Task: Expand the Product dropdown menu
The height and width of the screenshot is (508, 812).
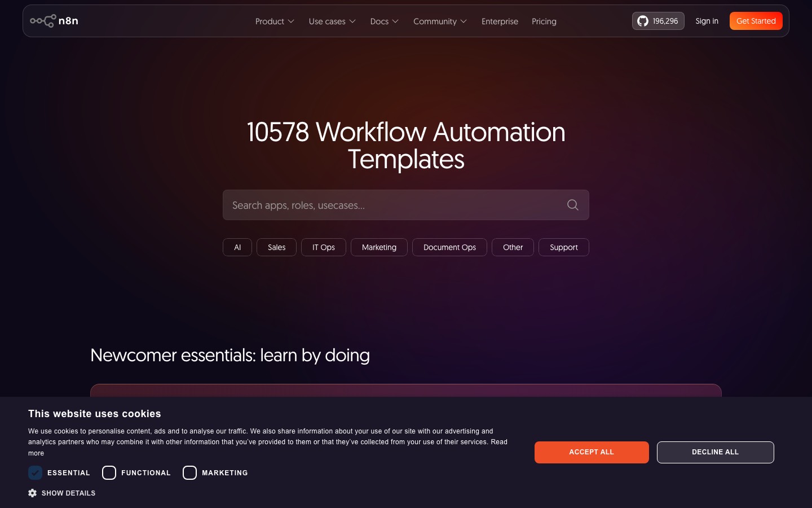Action: coord(275,21)
